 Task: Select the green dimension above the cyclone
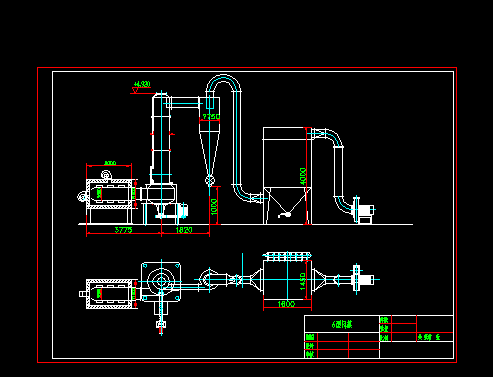tap(211, 117)
